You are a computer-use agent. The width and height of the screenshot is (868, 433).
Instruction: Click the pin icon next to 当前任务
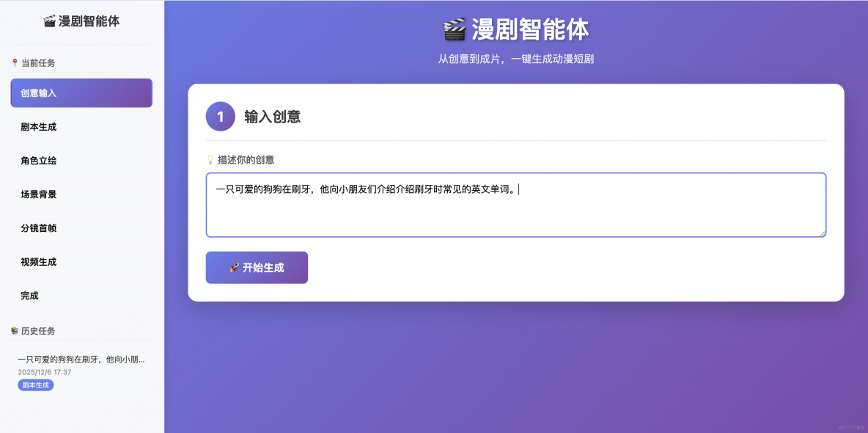pos(12,62)
